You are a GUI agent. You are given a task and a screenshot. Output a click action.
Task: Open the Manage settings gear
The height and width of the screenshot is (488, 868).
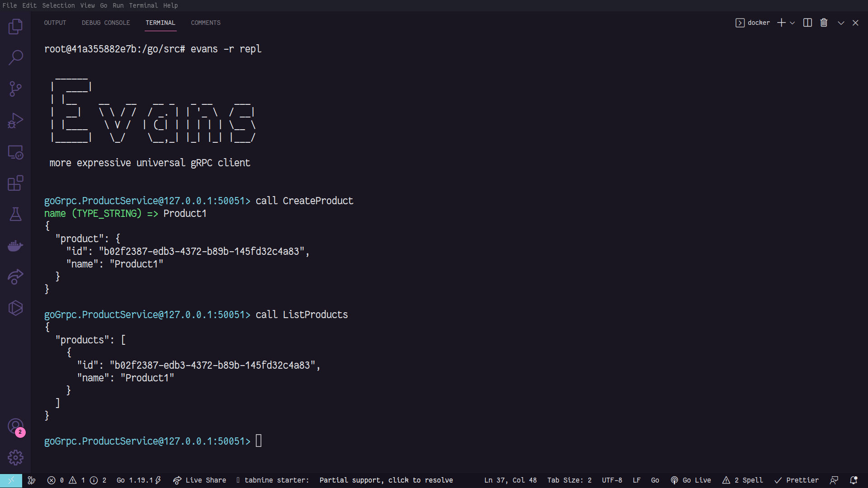[x=15, y=457]
